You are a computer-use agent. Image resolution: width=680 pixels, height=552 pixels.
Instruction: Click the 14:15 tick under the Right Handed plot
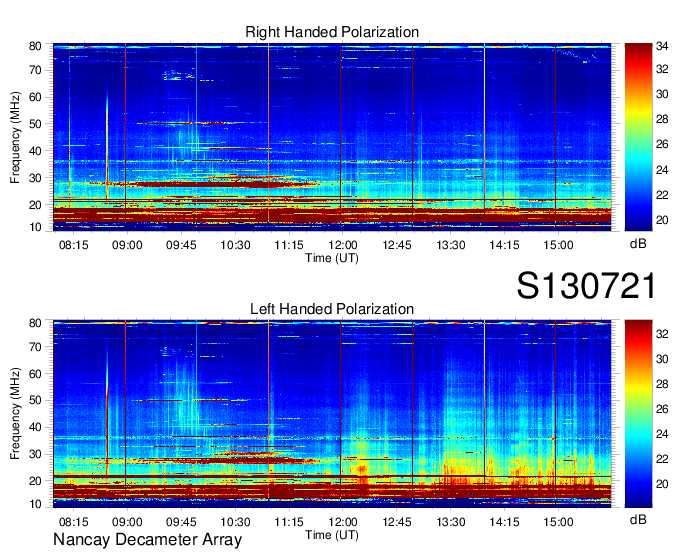[504, 245]
